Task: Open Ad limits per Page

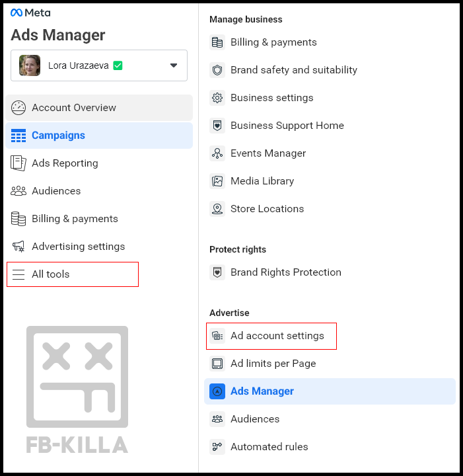Action: (x=273, y=364)
